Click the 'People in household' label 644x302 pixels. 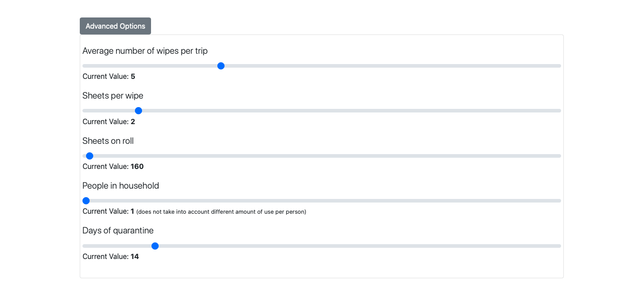[x=121, y=186]
